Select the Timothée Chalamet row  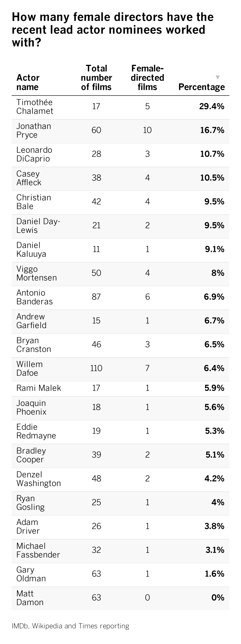[x=120, y=107]
